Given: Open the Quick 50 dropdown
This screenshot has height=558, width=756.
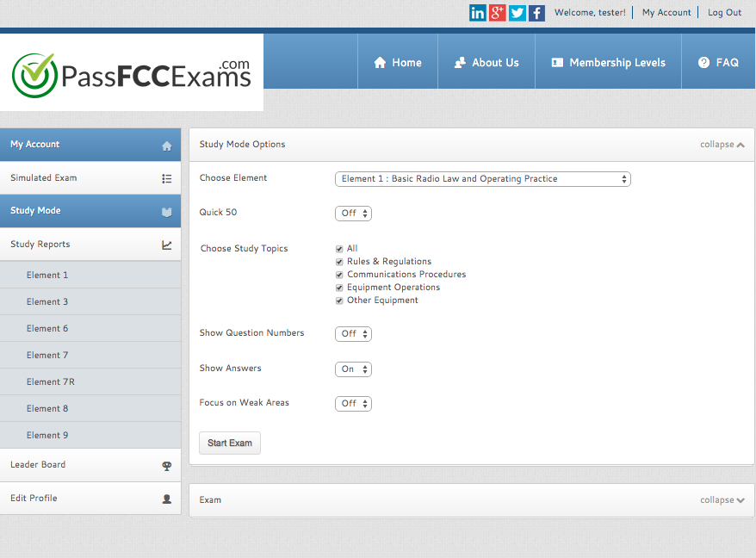Looking at the screenshot, I should coord(353,214).
